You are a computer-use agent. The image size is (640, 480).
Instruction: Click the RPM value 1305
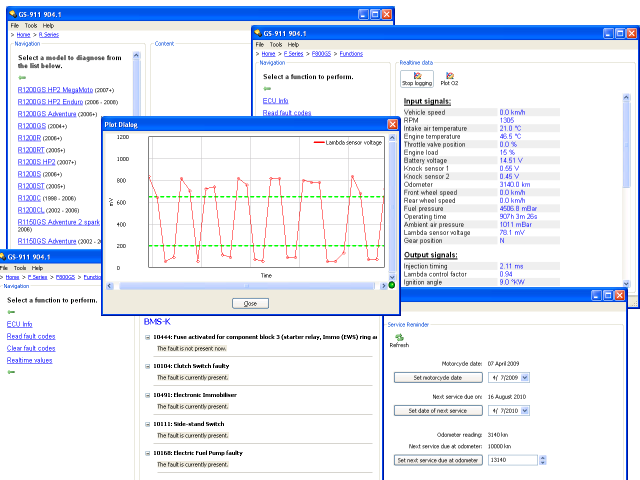coord(507,120)
